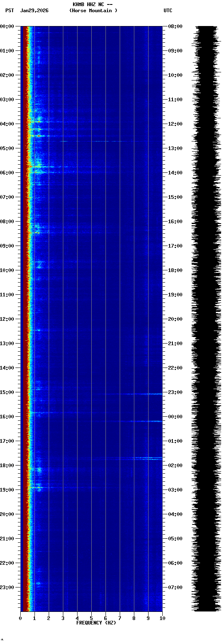Screen dimensions: 224x644
Task: Click the 01:00 PST time label
Action: pyautogui.click(x=7, y=51)
